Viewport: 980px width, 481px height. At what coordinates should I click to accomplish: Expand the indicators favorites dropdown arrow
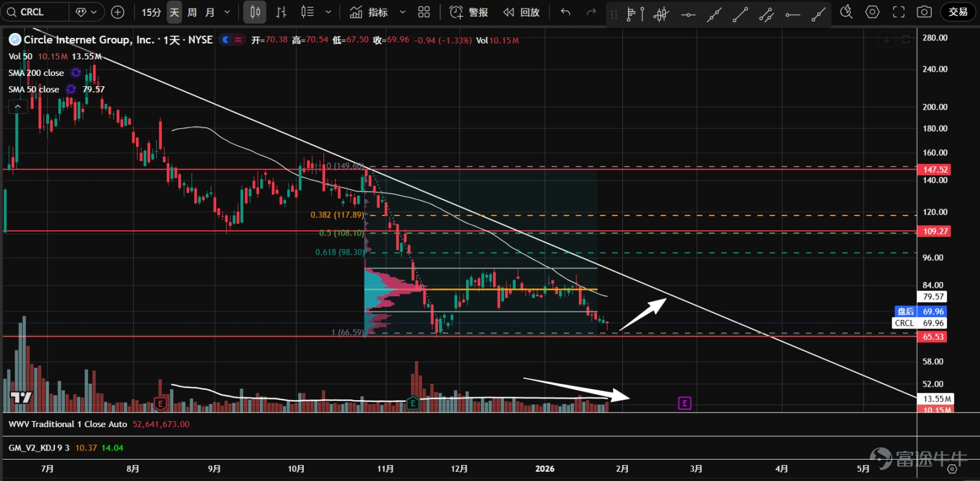click(x=402, y=12)
